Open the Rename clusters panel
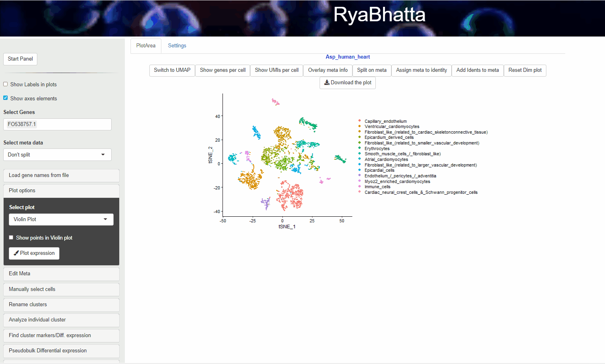605x364 pixels. tap(61, 305)
